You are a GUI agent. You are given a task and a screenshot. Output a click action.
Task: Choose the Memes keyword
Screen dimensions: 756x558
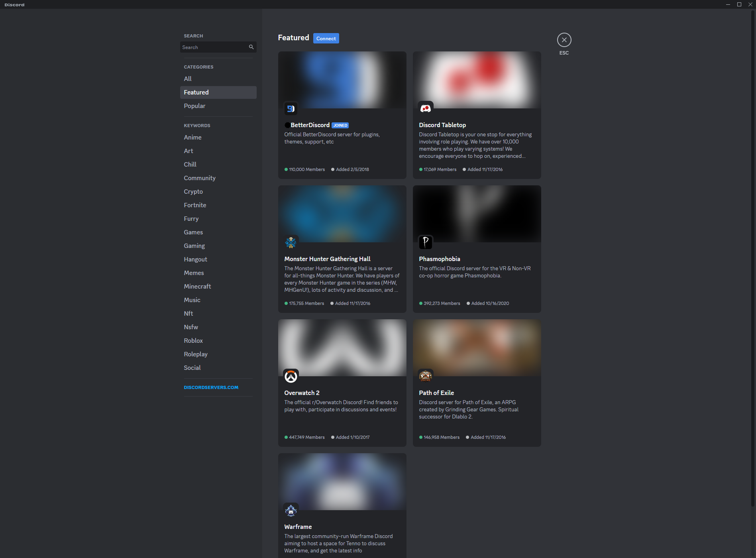(218, 273)
